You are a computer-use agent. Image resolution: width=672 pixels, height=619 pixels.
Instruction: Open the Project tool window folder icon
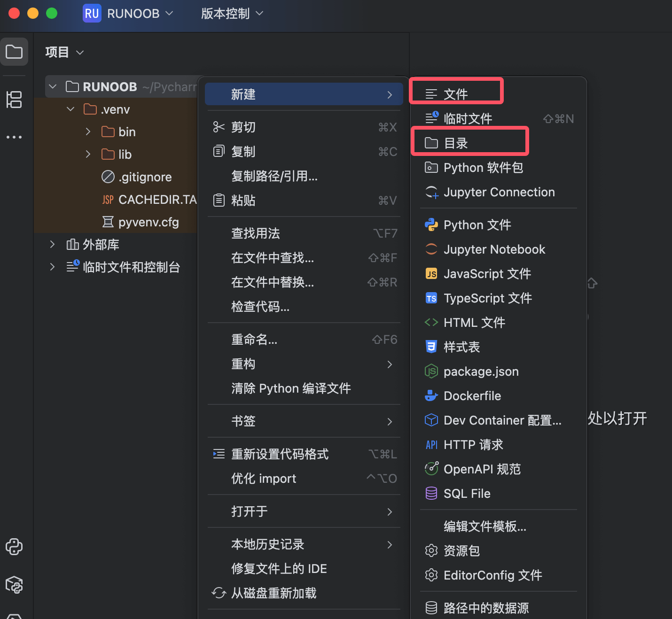click(x=14, y=52)
